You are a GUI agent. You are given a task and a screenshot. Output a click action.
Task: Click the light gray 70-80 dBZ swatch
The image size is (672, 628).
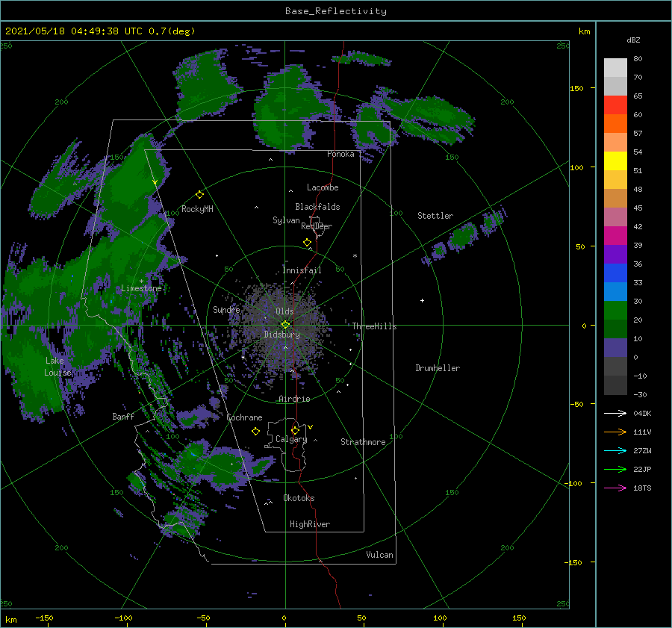click(615, 68)
